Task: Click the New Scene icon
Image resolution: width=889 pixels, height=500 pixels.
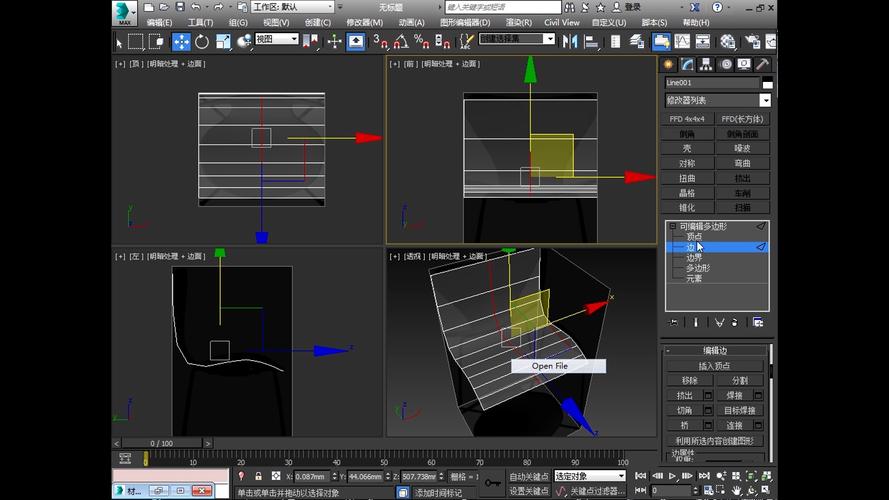Action: 148,7
